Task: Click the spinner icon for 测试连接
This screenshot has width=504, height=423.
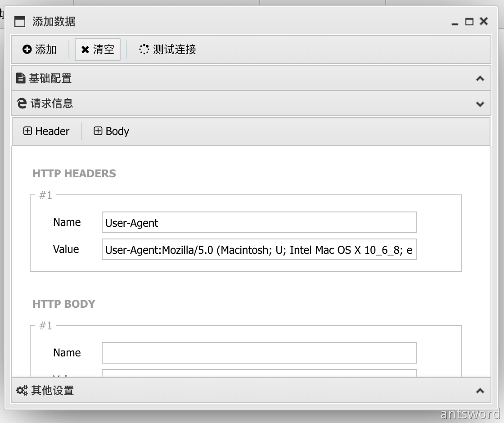Action: point(144,49)
